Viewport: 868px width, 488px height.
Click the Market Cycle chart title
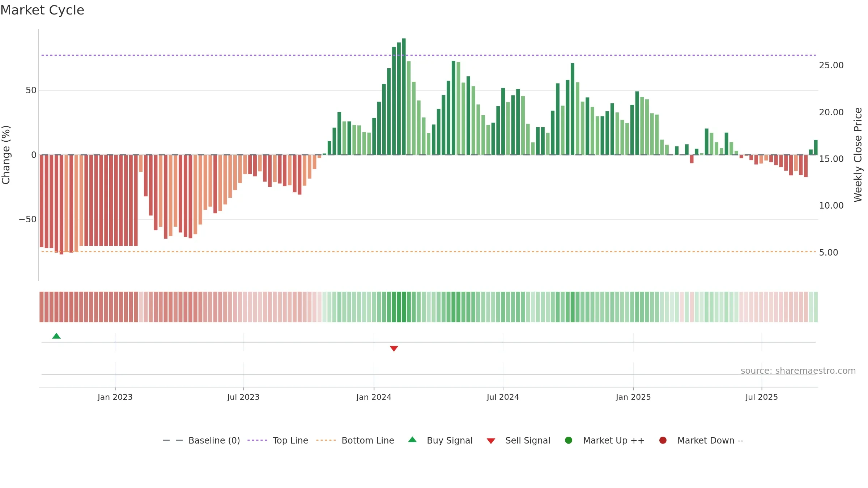point(42,10)
